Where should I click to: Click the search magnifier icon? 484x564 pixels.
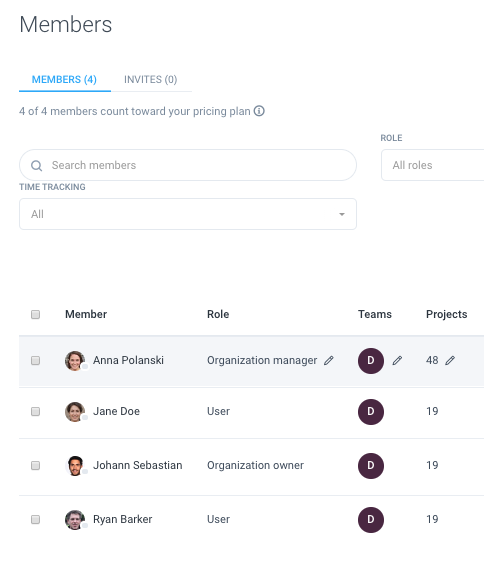(x=36, y=165)
